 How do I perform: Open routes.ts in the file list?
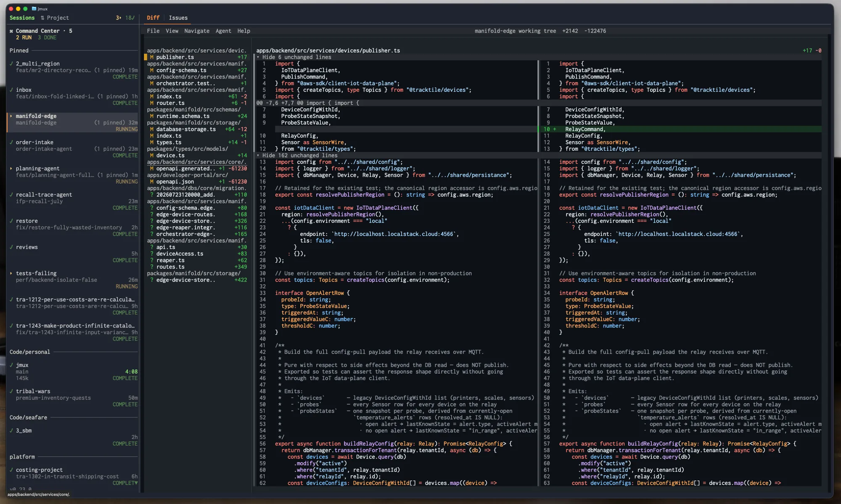click(x=197, y=267)
